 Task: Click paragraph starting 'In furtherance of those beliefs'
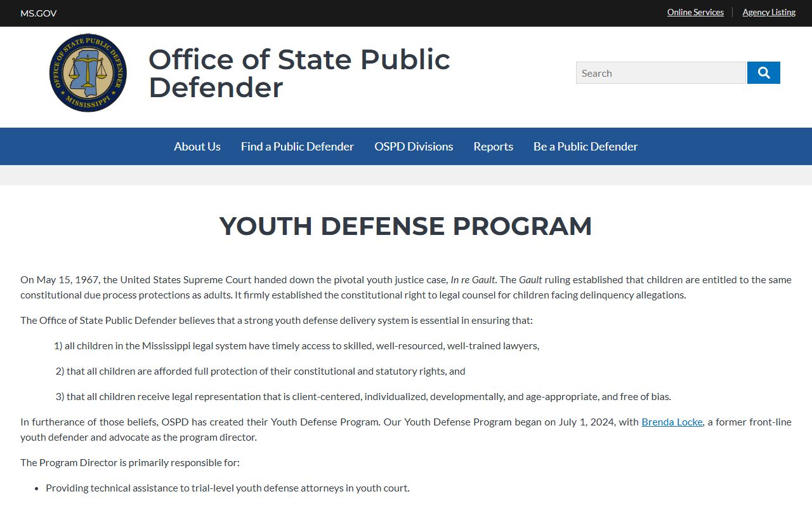(x=406, y=429)
